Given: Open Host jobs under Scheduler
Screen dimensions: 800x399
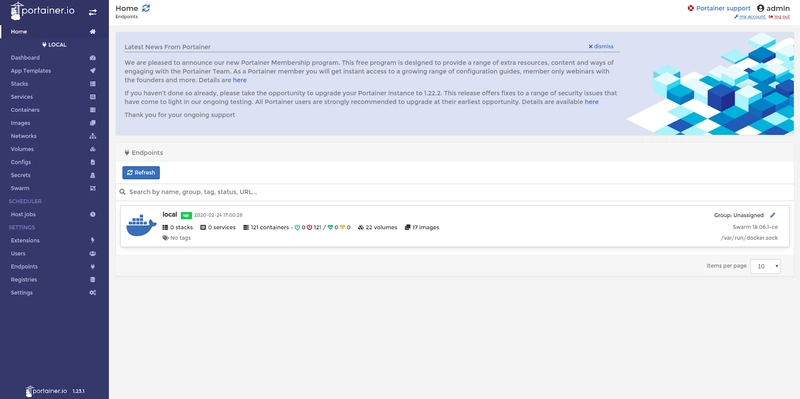Looking at the screenshot, I should [23, 214].
